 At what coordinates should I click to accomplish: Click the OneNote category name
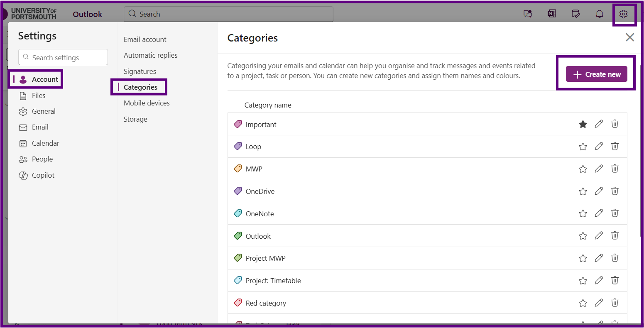pyautogui.click(x=260, y=214)
